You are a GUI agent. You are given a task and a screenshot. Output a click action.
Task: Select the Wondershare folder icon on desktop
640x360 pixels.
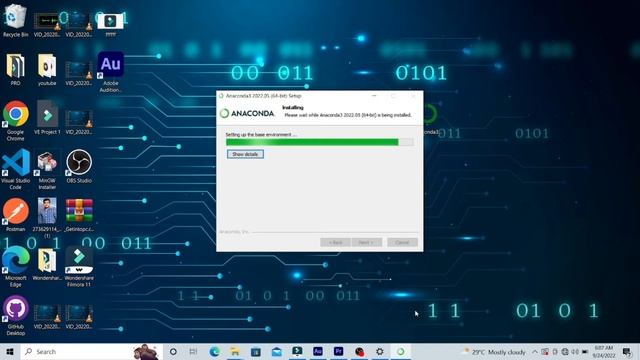click(47, 264)
